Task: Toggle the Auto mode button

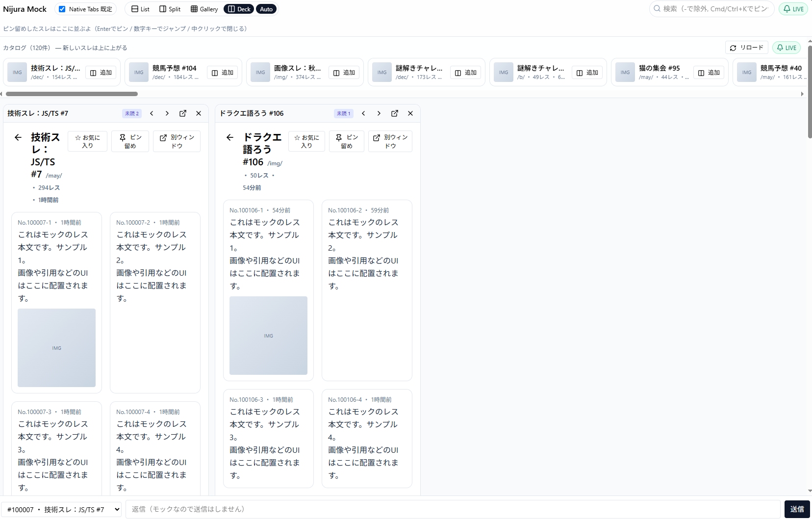Action: click(x=266, y=9)
